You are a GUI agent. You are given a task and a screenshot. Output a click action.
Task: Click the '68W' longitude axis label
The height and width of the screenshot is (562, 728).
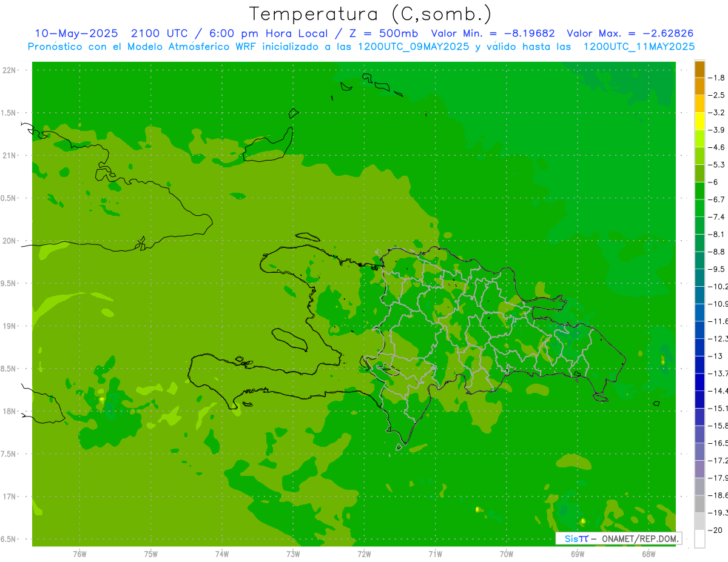[649, 554]
